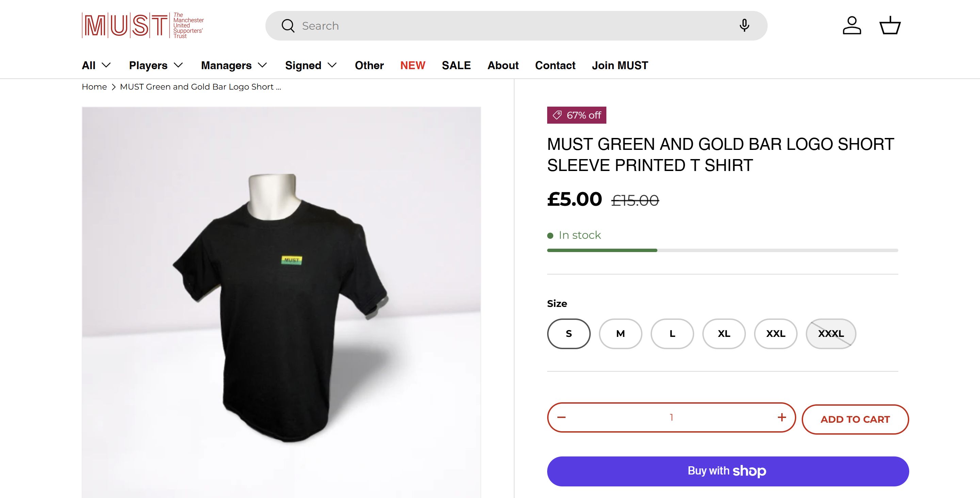Click the ADD TO CART button

coord(855,419)
